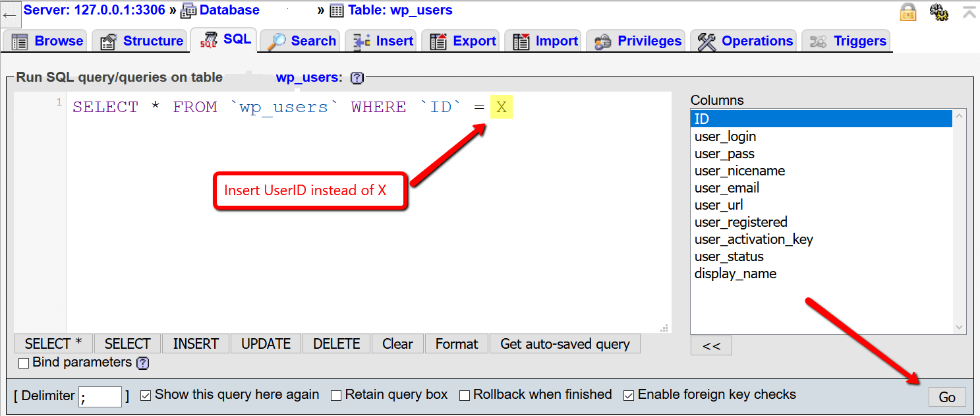Click the SQL query help icon
The image size is (980, 416).
[357, 78]
